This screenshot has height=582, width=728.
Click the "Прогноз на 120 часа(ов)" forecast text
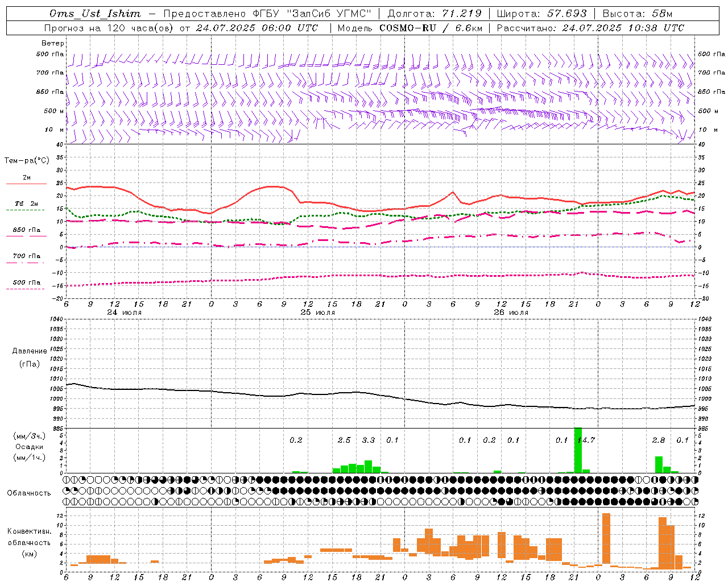(109, 28)
